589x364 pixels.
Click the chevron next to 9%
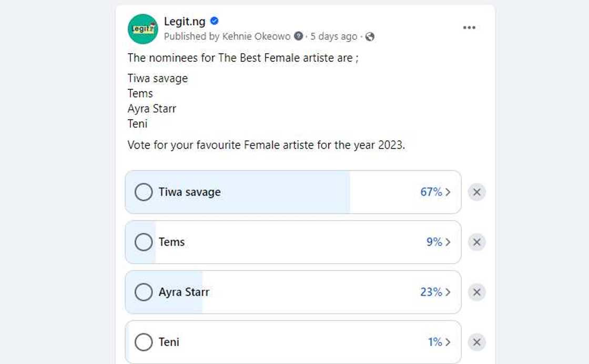[x=447, y=242]
